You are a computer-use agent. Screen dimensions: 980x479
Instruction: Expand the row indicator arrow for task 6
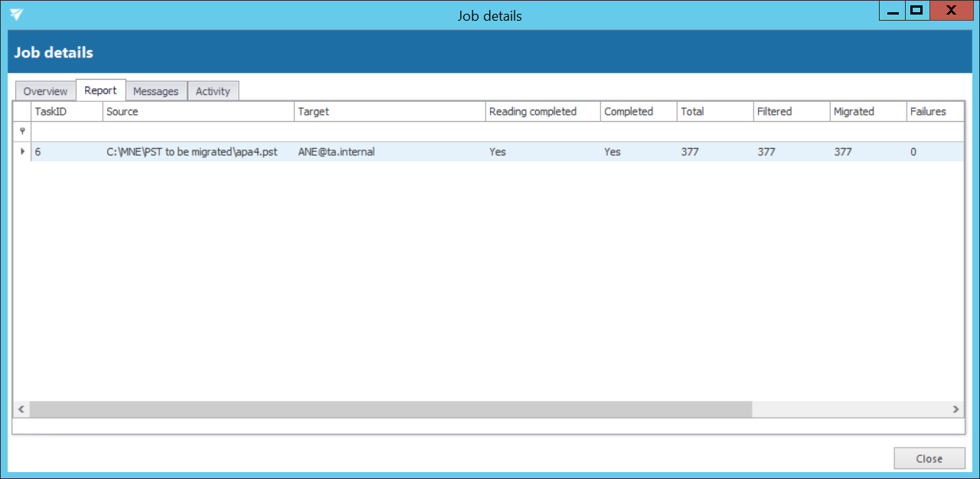point(22,152)
